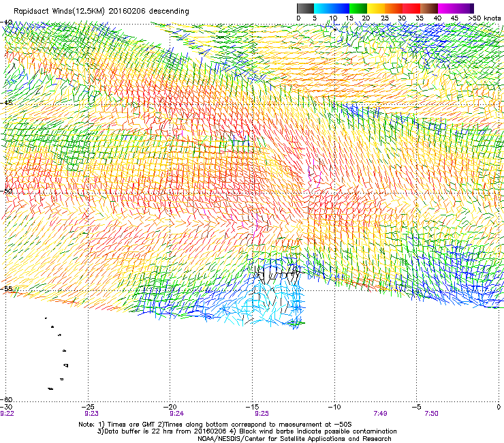Click the "7:49" pass time label
Image resolution: width=504 pixels, height=443 pixels.
point(380,414)
